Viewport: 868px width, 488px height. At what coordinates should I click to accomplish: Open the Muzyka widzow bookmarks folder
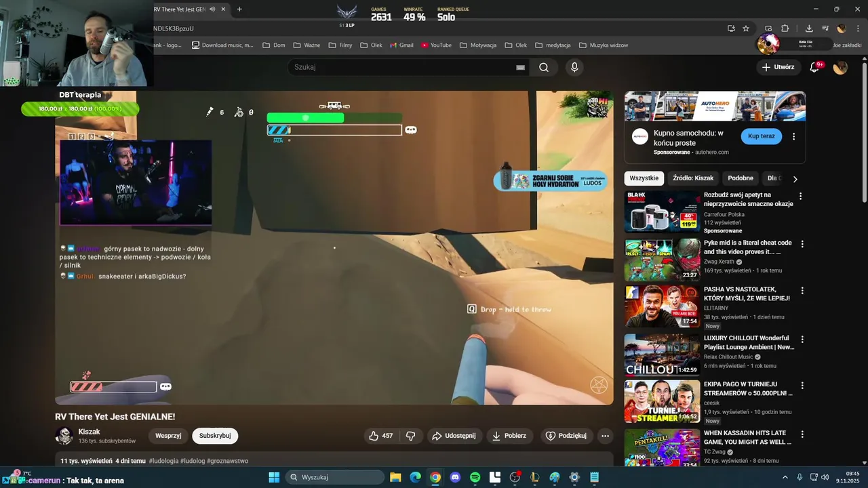pos(604,45)
